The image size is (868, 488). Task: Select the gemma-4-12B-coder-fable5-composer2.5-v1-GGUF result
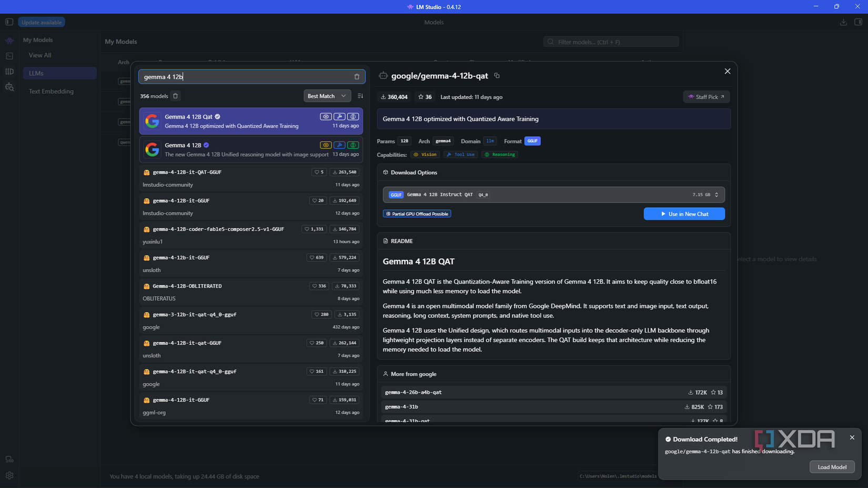[251, 235]
